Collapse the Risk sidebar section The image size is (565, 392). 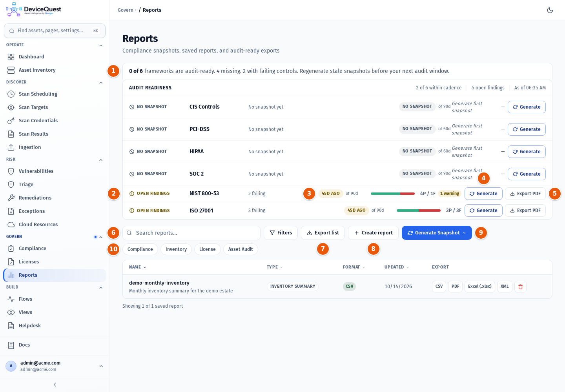[x=101, y=160]
